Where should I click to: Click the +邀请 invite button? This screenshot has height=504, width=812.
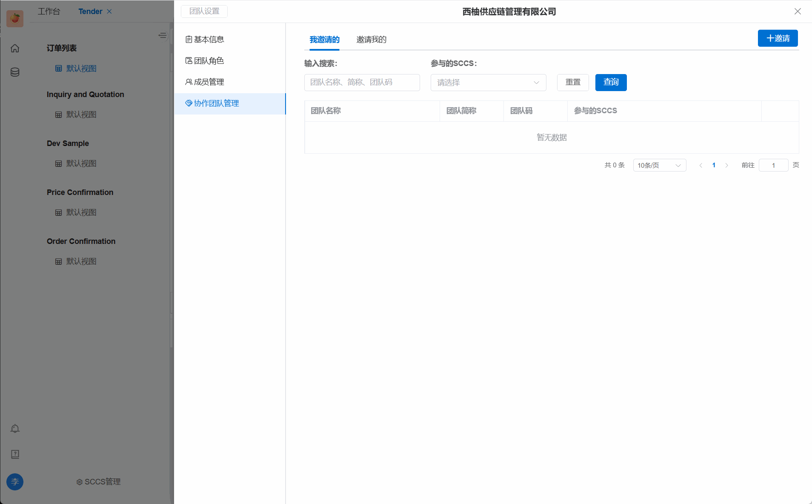(778, 38)
